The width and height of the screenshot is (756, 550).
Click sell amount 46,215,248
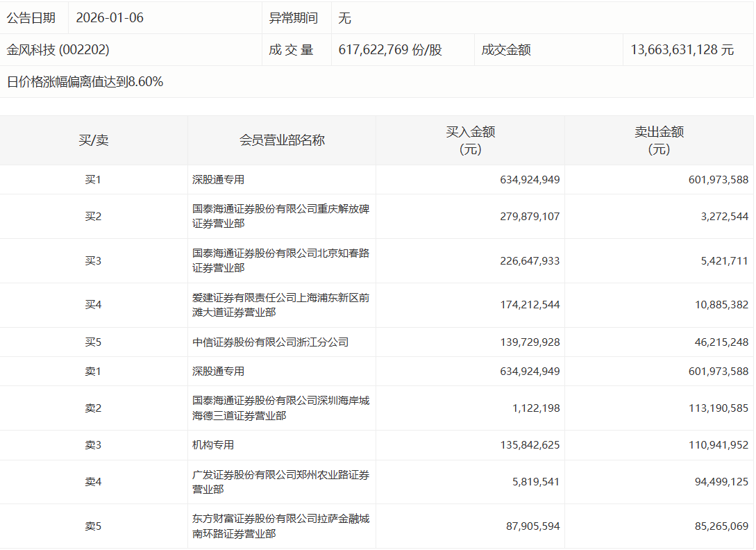tap(722, 342)
